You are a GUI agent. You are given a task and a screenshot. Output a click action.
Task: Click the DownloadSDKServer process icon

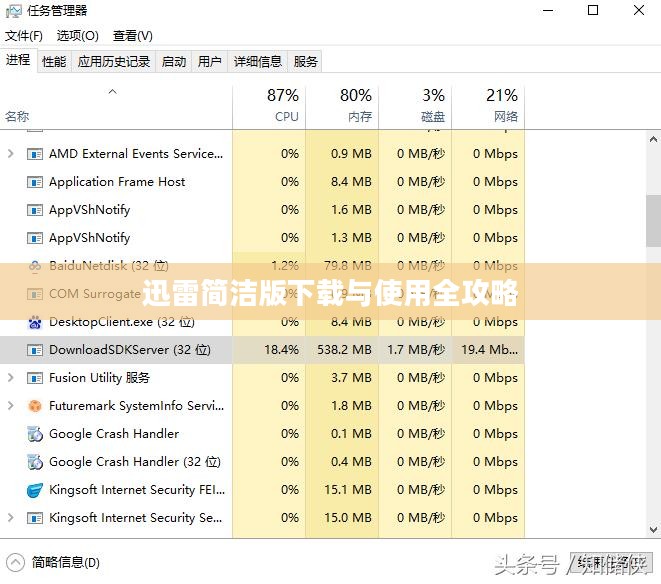coord(35,350)
